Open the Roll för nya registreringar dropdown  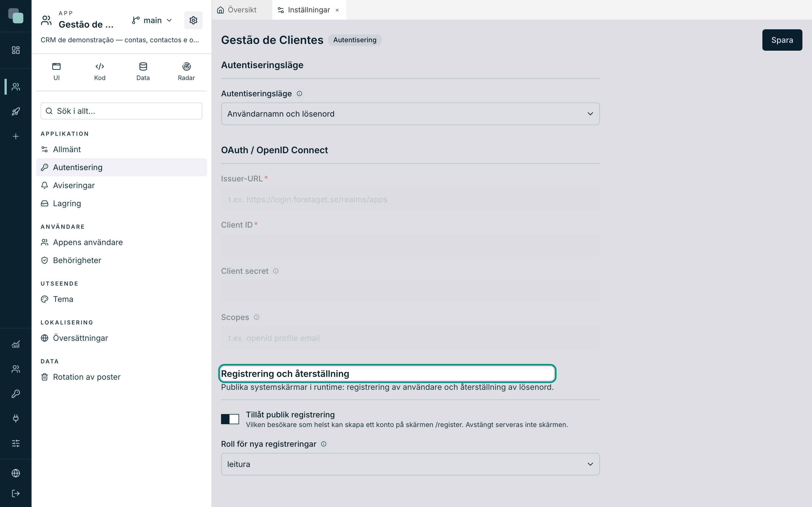click(x=410, y=464)
